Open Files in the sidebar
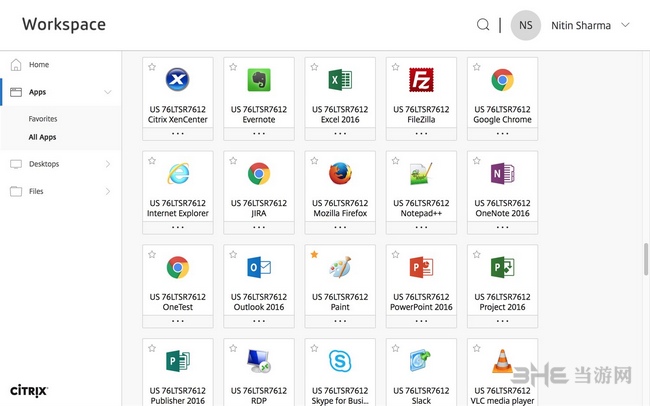This screenshot has height=406, width=650. click(x=36, y=191)
